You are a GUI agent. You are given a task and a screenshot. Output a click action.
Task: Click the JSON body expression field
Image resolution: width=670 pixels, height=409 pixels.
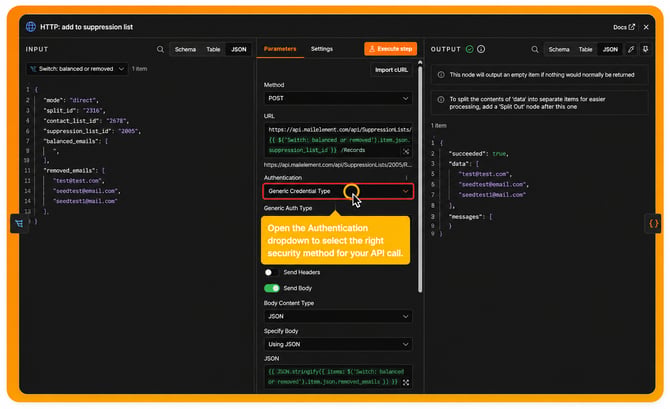[x=338, y=377]
